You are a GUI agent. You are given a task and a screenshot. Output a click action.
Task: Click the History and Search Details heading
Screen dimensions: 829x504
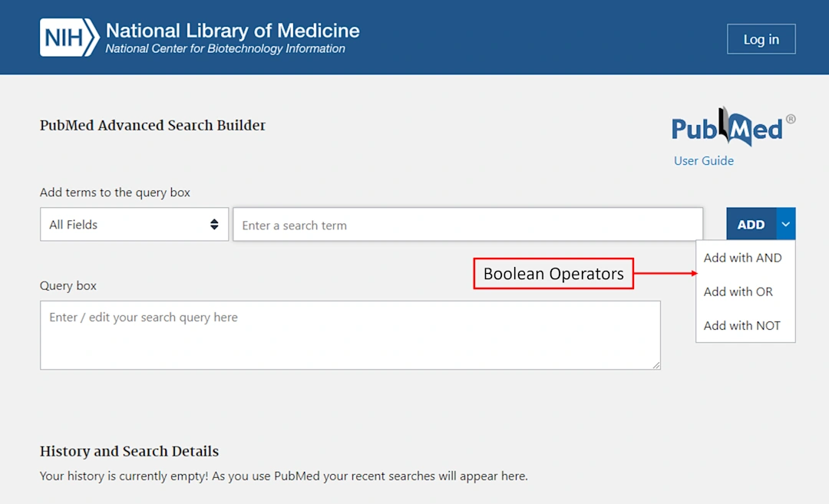[128, 451]
